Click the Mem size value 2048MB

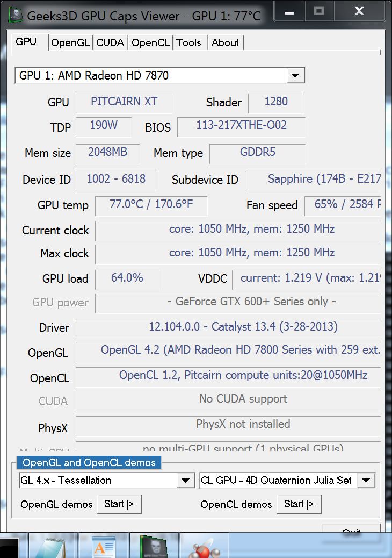coord(108,154)
